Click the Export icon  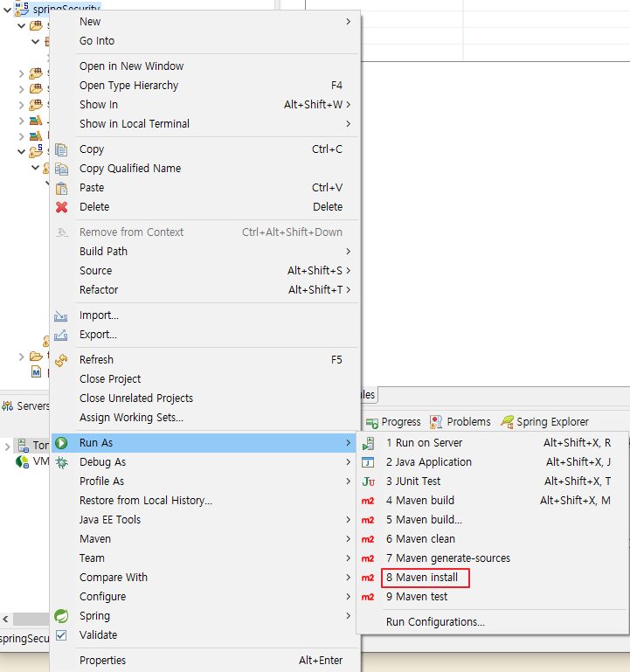(x=61, y=336)
